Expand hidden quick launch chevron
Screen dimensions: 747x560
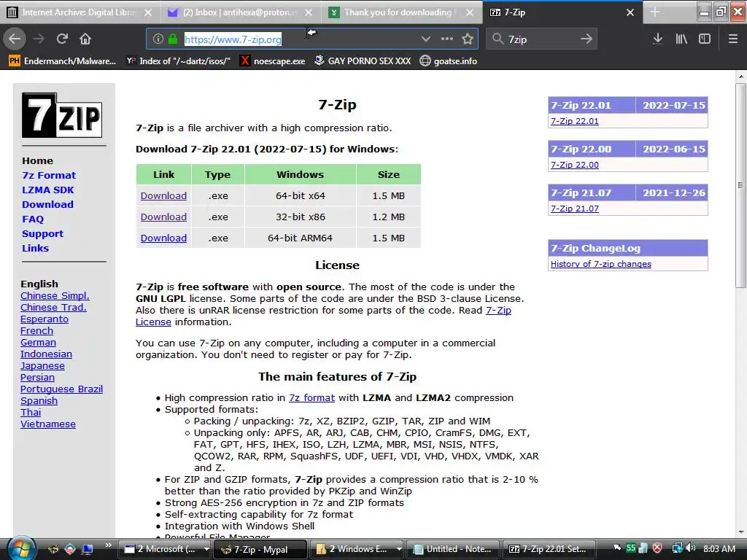coord(108,545)
